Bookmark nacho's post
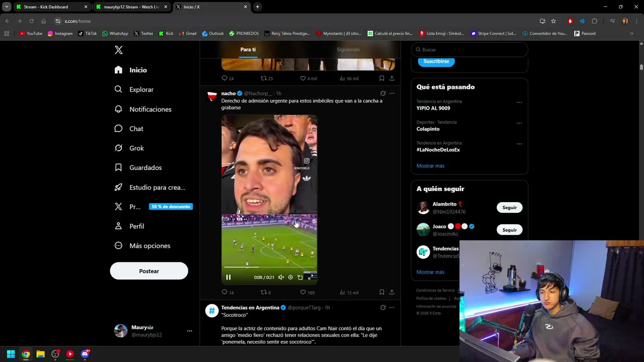 tap(382, 292)
